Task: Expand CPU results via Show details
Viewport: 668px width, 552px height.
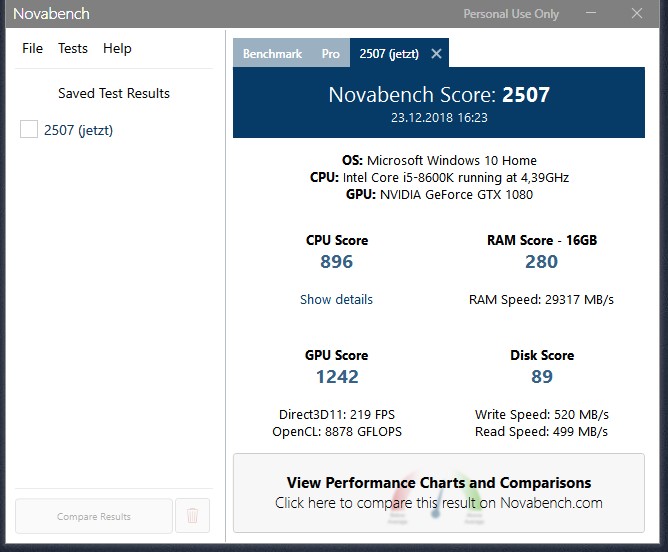Action: 336,299
